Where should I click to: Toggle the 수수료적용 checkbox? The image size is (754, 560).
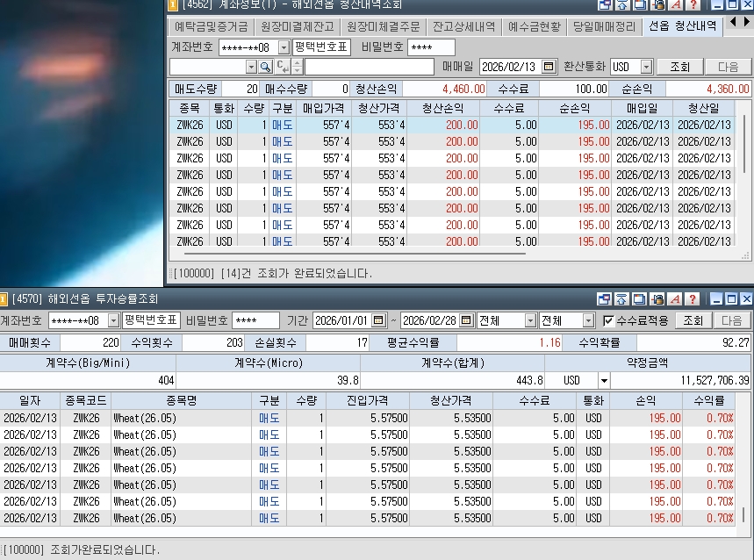[x=608, y=320]
